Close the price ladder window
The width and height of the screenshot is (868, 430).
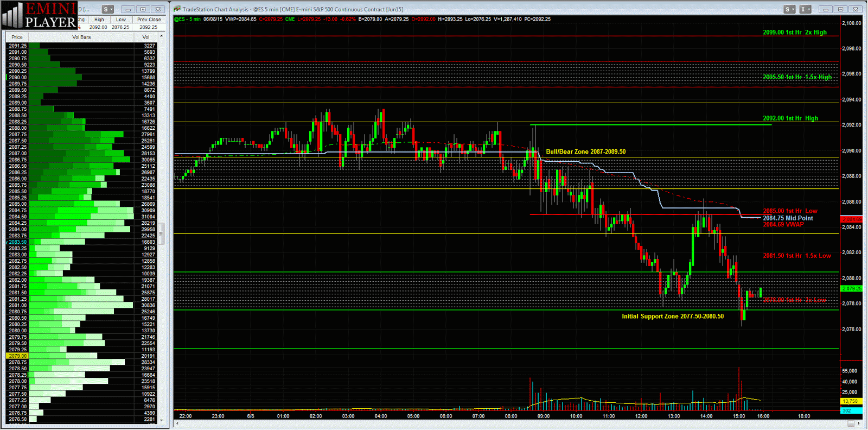158,9
